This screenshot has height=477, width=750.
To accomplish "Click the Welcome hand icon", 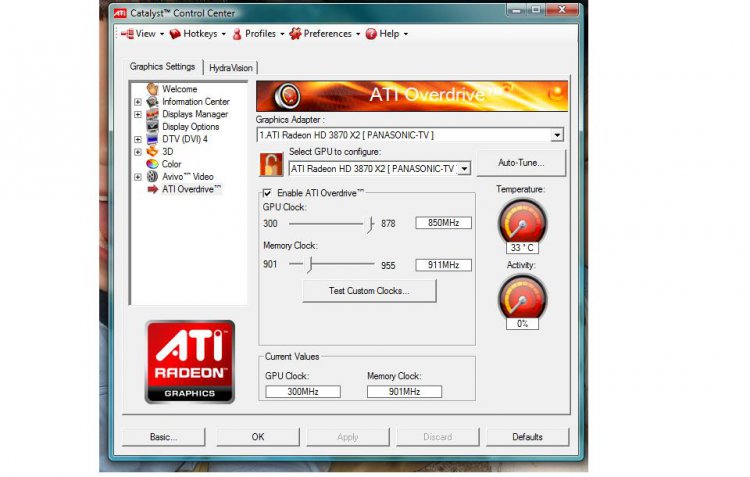I will pos(153,89).
